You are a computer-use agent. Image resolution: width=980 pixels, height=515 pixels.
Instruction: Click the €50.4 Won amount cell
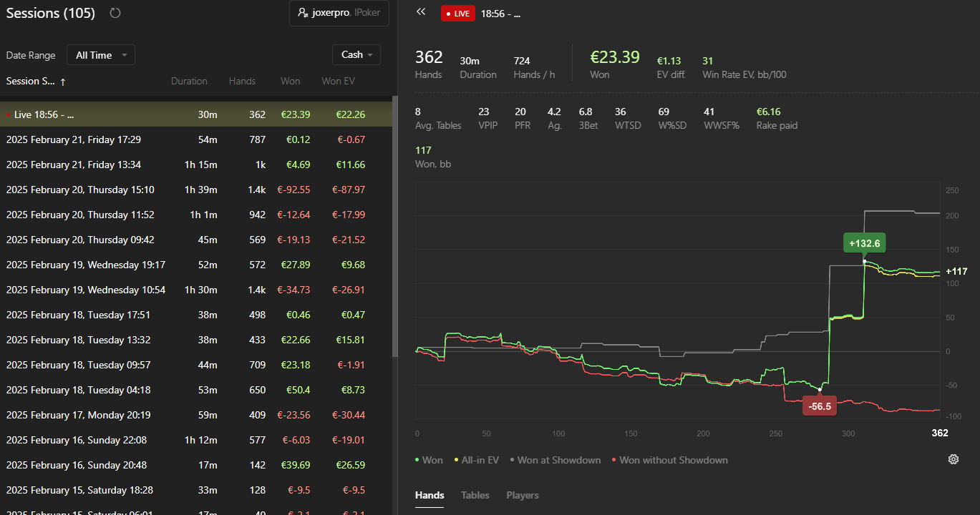point(298,390)
